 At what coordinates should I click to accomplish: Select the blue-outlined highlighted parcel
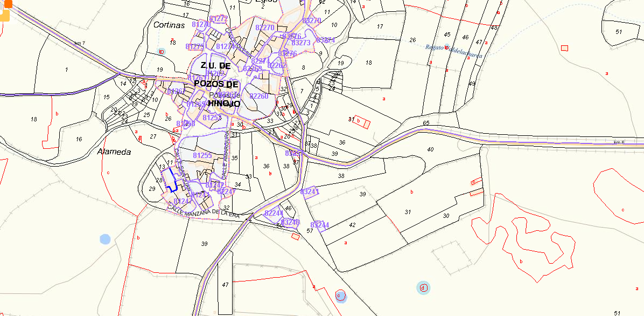point(171,180)
